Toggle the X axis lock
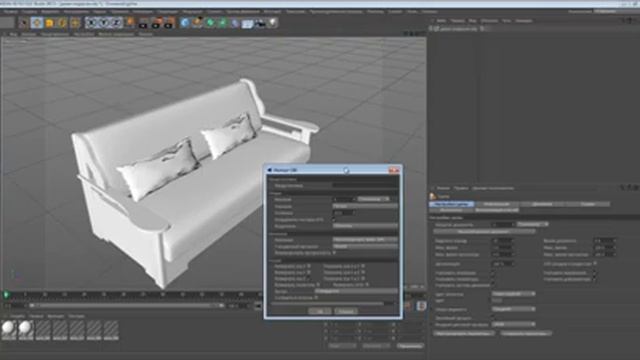Image resolution: width=640 pixels, height=360 pixels. point(92,23)
